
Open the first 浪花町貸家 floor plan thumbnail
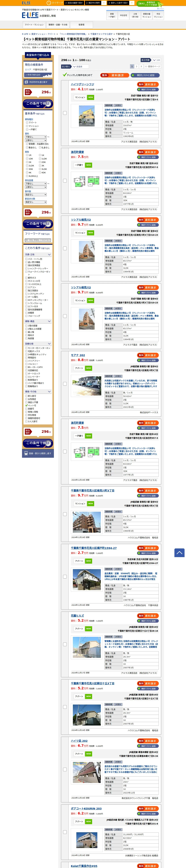click(87, 181)
